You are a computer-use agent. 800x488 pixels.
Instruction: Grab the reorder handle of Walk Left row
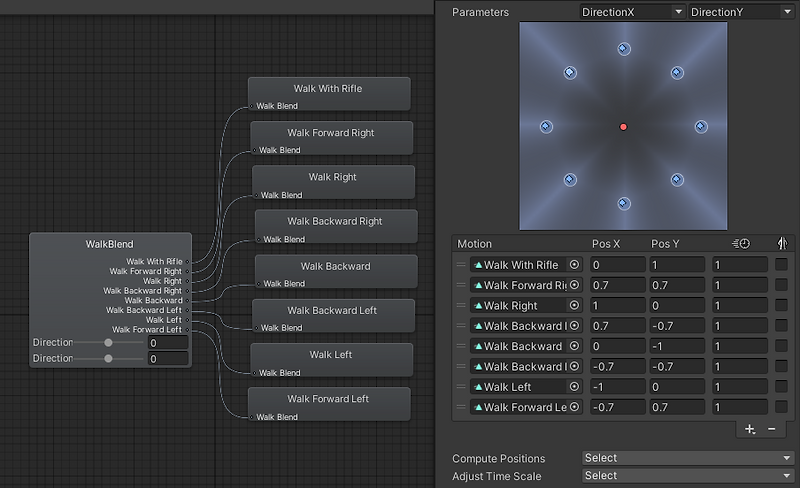tap(461, 387)
